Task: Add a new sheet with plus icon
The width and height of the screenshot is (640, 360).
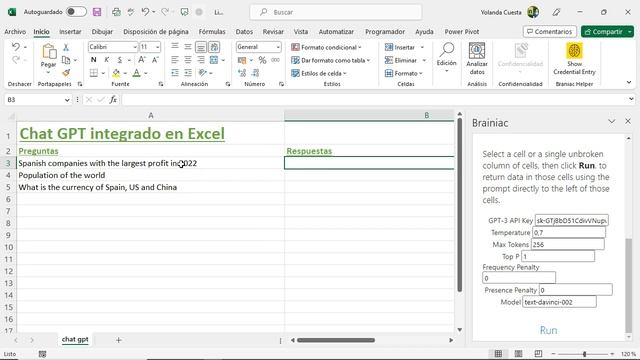Action: pyautogui.click(x=118, y=340)
